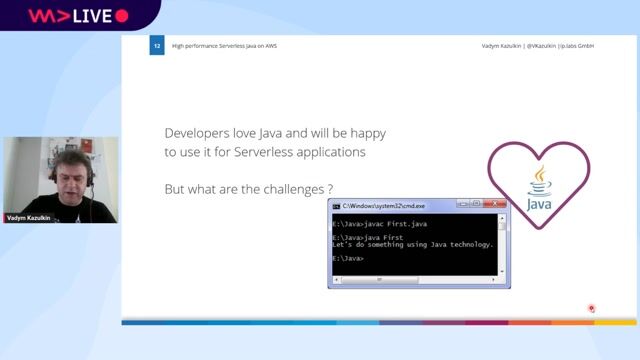This screenshot has width=640, height=360.
Task: Click the cmd horizontal scroll right arrow
Action: pyautogui.click(x=493, y=280)
